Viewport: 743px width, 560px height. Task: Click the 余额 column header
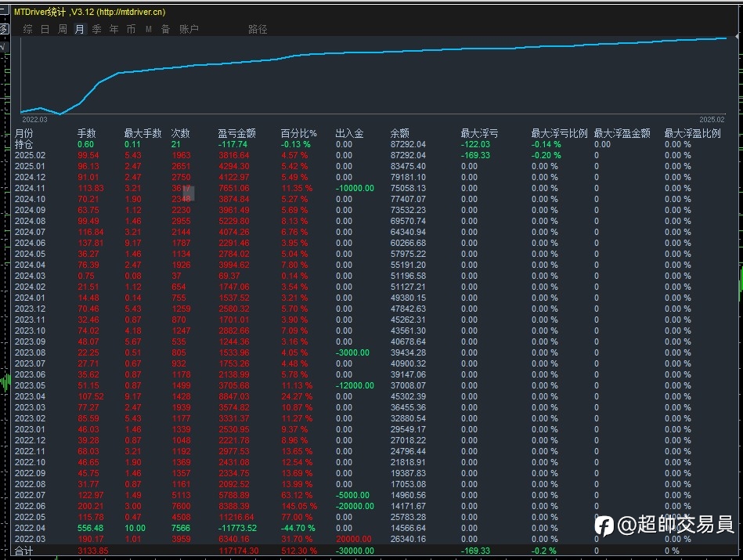click(399, 133)
